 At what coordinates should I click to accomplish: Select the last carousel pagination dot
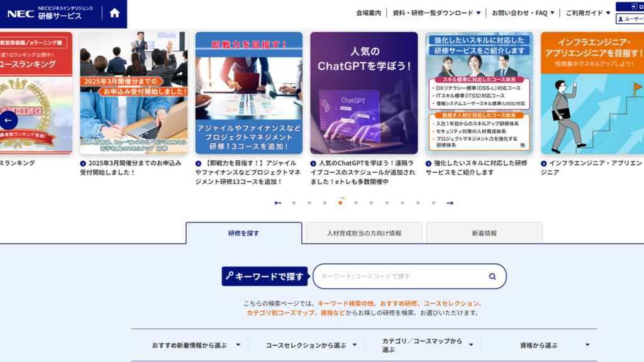[433, 203]
